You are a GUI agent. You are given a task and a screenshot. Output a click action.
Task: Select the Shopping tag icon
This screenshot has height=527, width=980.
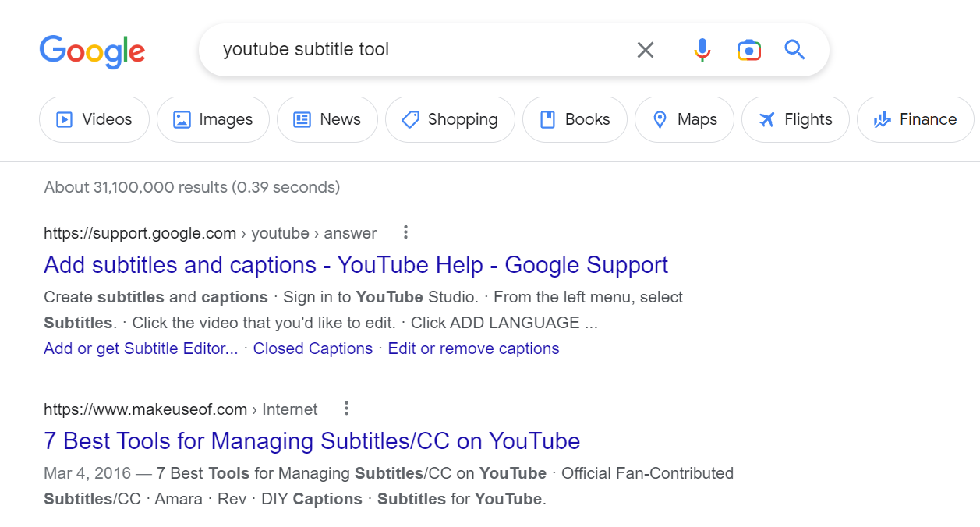click(x=409, y=119)
